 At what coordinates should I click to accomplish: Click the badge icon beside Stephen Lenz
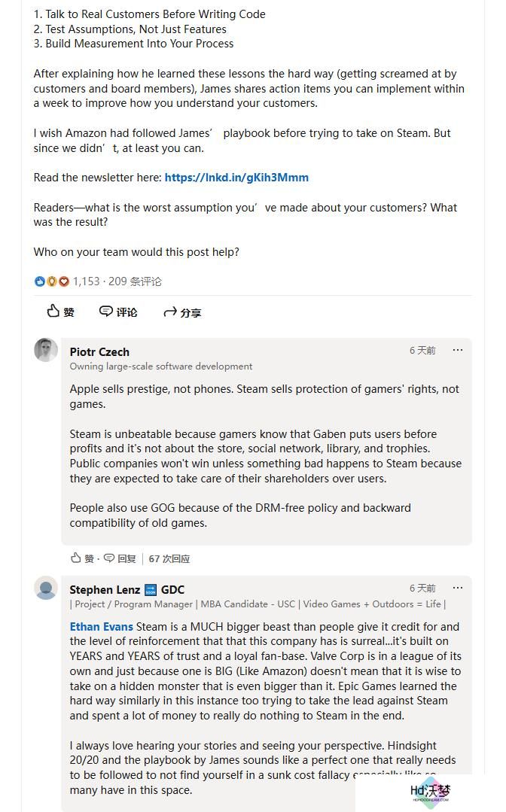(x=150, y=590)
